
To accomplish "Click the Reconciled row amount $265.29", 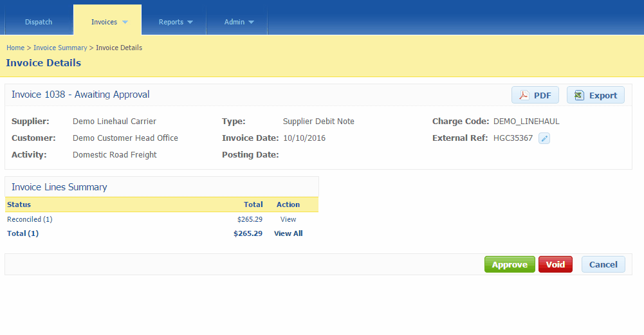I will point(250,219).
